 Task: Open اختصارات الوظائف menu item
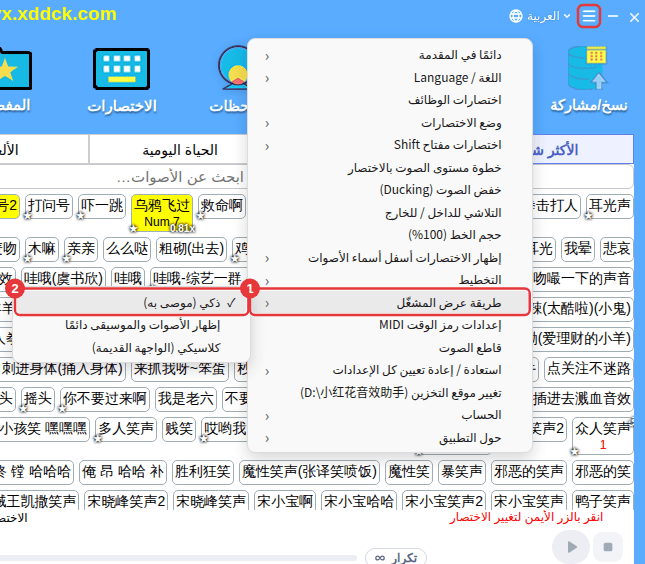tap(390, 100)
